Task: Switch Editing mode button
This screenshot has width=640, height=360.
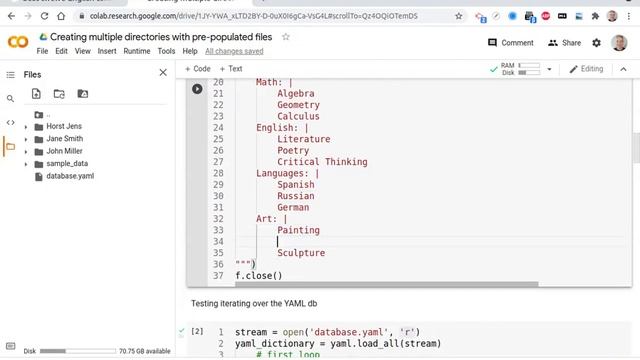Action: tap(586, 69)
